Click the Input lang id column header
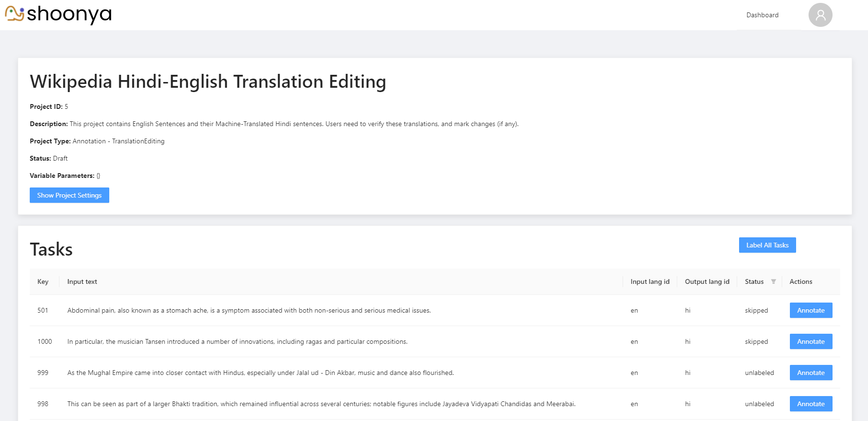The width and height of the screenshot is (868, 421). click(649, 281)
